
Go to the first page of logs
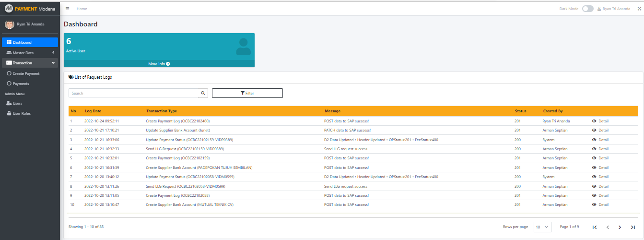[595, 227]
